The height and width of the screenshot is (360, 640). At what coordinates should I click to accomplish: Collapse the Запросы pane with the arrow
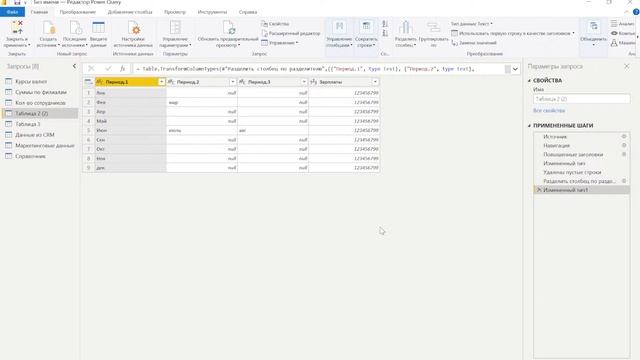(x=74, y=66)
